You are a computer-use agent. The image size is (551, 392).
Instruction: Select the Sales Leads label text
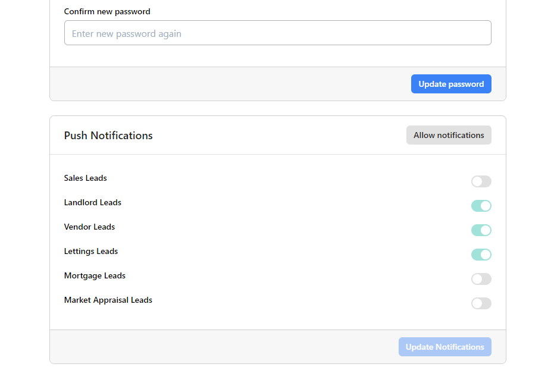coord(85,178)
